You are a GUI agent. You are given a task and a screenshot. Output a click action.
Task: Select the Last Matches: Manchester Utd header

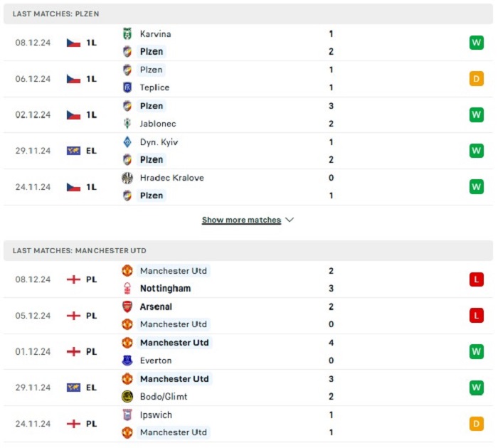pos(248,250)
